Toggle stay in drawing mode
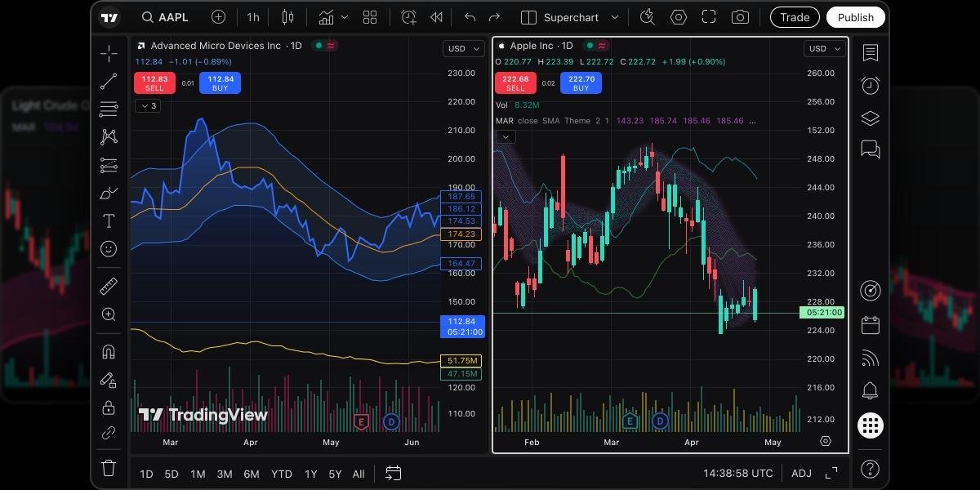Viewport: 980px width, 490px height. tap(109, 380)
